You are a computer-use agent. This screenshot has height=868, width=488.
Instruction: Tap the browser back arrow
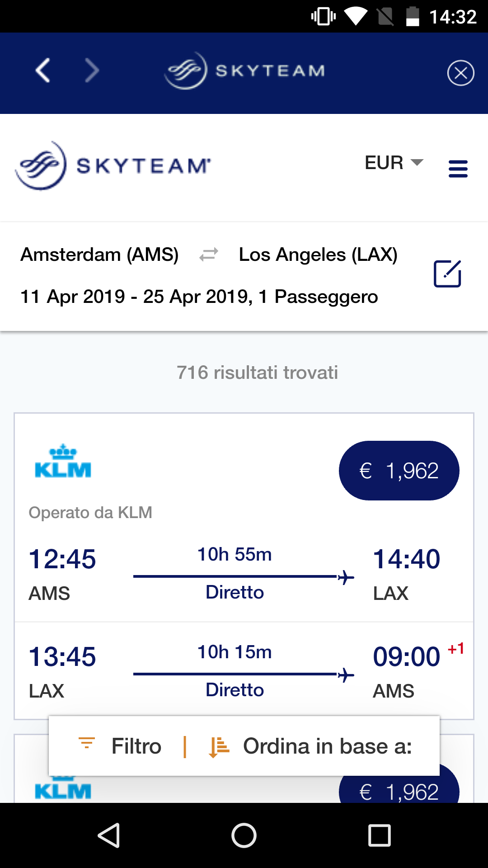pyautogui.click(x=43, y=71)
